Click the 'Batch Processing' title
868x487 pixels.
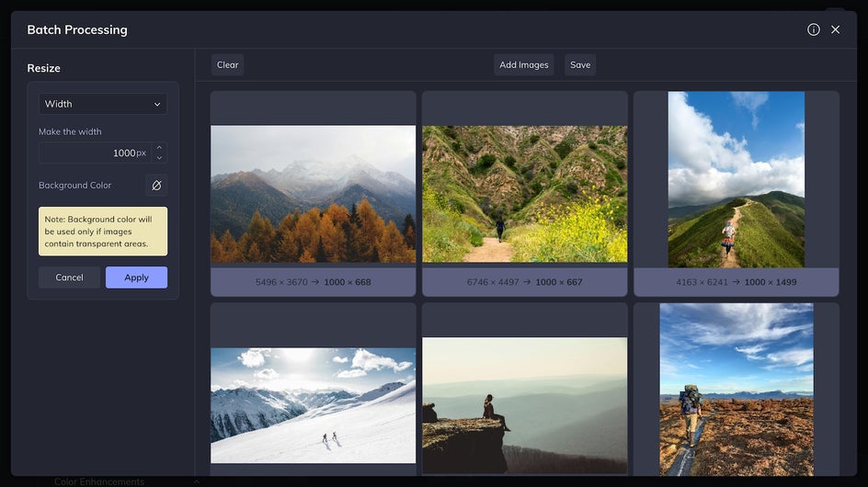pos(77,30)
